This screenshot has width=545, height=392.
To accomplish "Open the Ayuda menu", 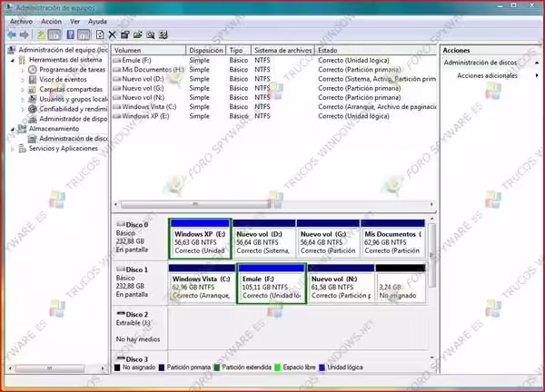I will [x=97, y=22].
